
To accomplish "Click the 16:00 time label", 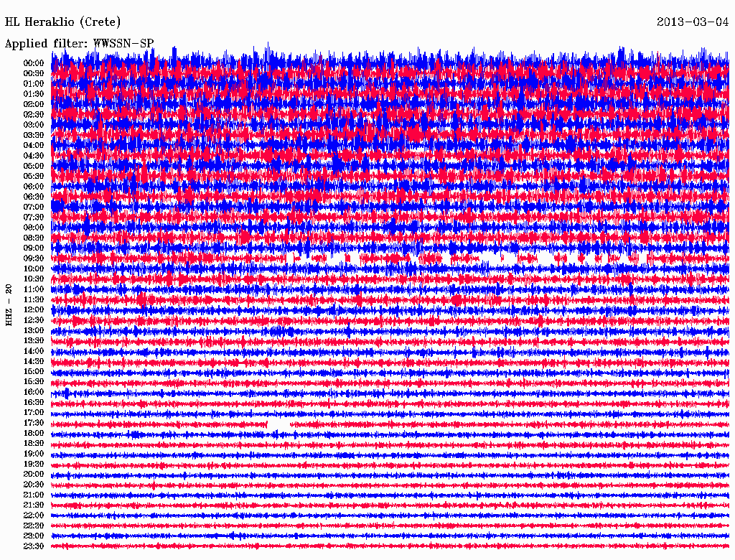I will tap(34, 392).
